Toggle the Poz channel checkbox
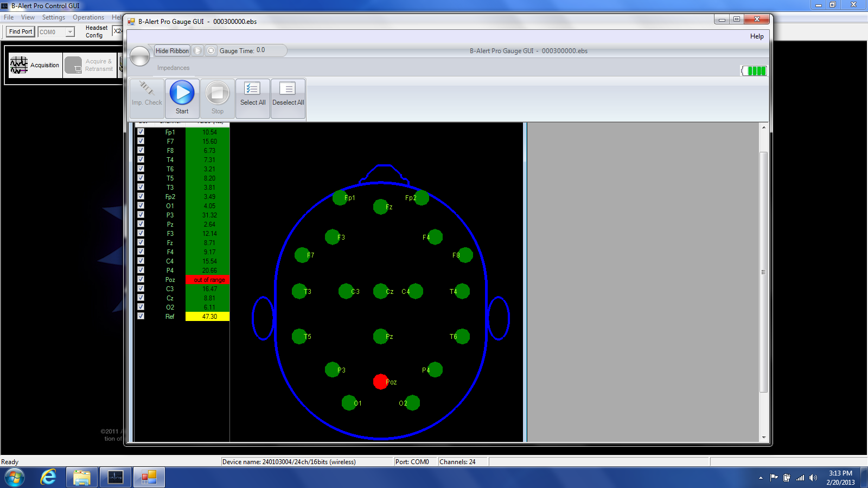Viewport: 868px width, 488px height. [x=141, y=279]
